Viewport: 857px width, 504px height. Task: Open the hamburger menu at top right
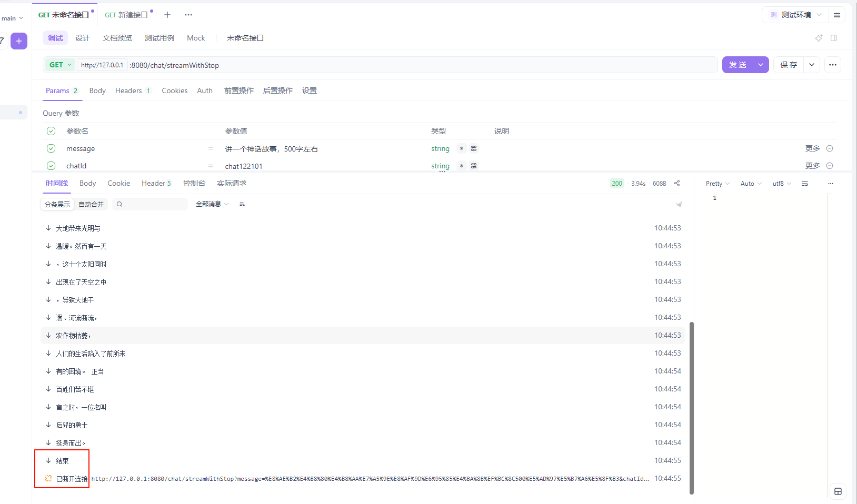click(836, 15)
